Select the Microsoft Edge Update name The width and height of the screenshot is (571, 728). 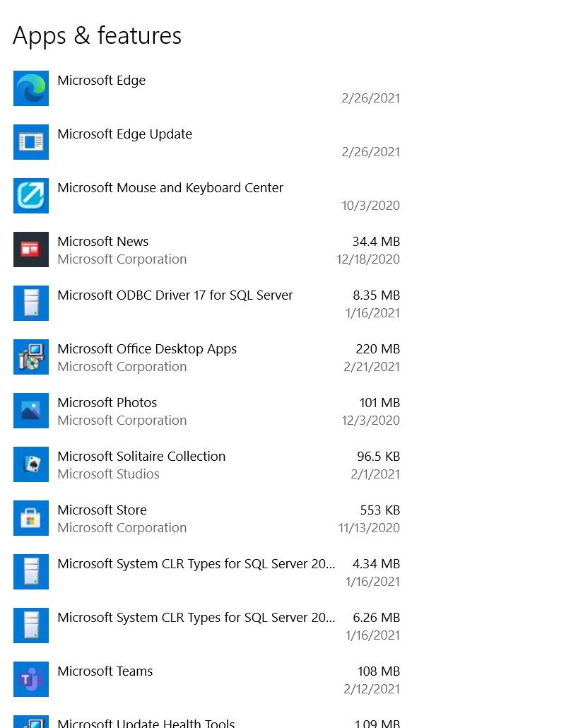125,134
